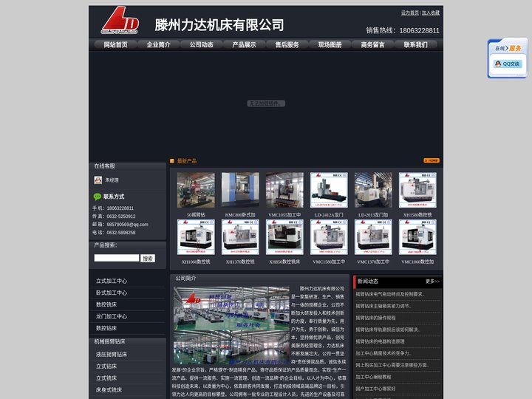Open news 摇臂钻床的操作规程
The image size is (532, 399).
point(375,318)
